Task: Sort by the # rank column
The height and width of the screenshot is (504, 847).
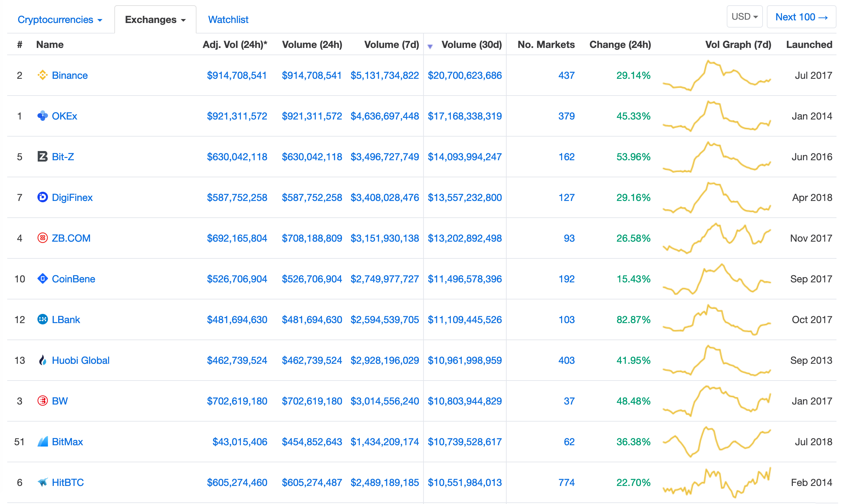Action: (x=20, y=45)
